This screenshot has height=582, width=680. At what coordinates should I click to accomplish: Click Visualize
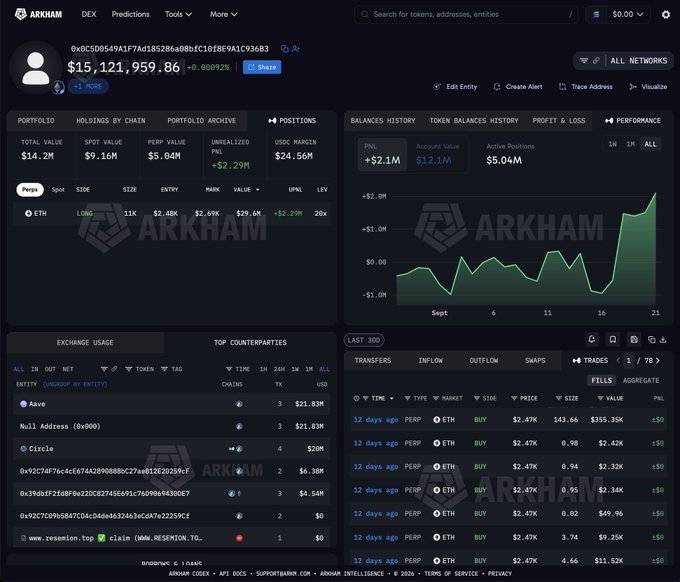click(x=648, y=87)
